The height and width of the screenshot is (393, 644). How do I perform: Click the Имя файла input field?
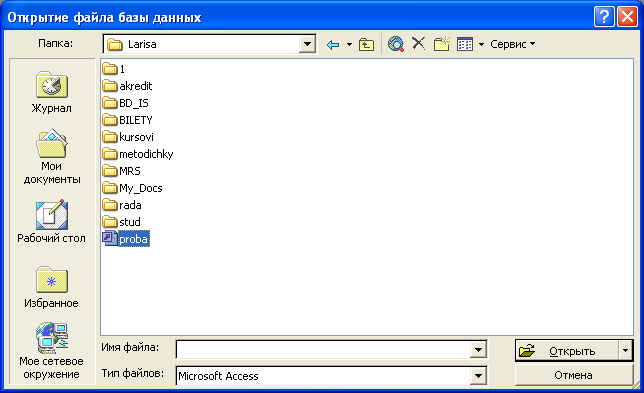coord(323,350)
